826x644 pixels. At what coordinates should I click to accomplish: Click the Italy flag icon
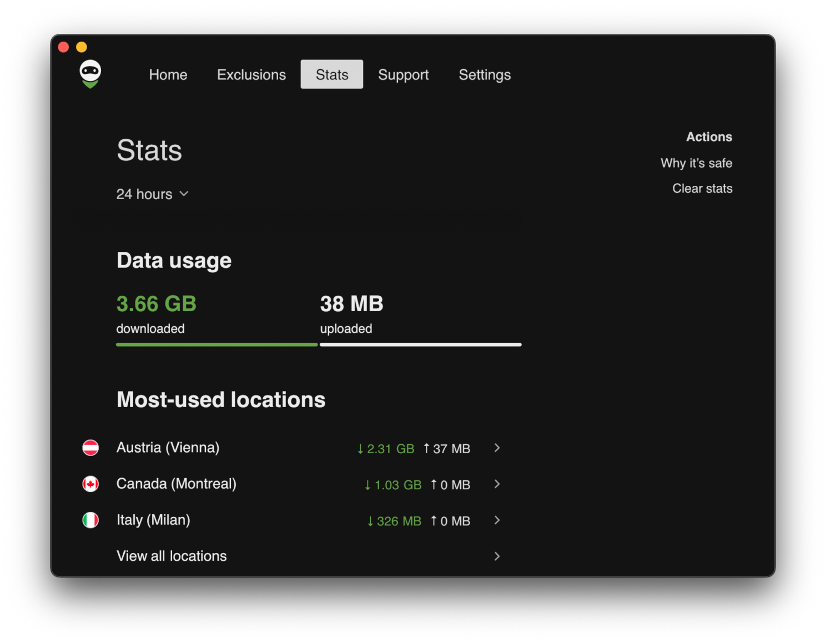[90, 520]
